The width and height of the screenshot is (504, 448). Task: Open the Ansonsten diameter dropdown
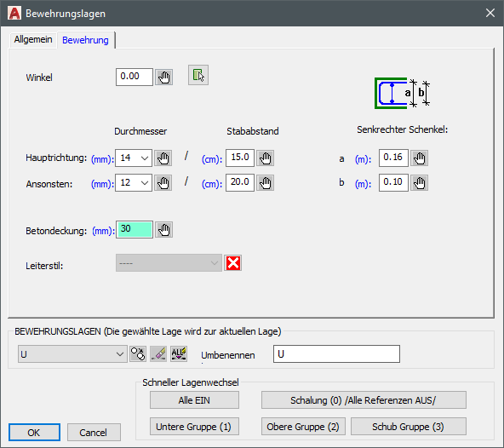[134, 183]
